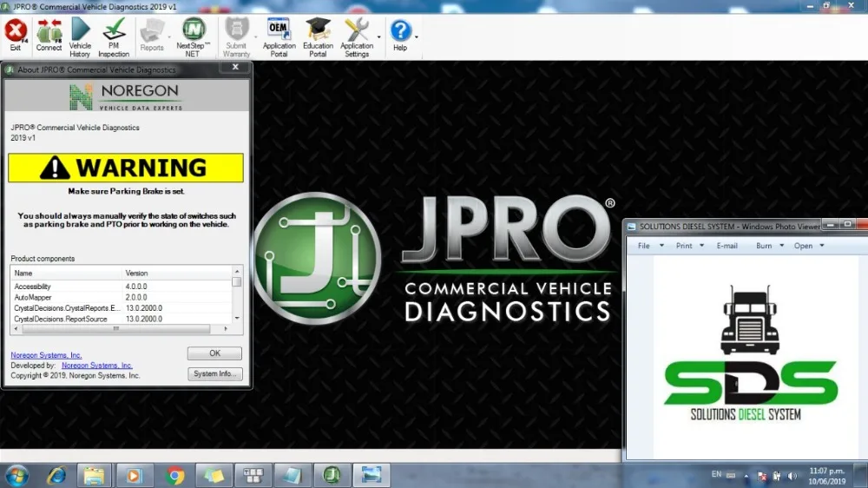Click the vertical scrollbar thumb in components list
868x488 pixels.
tap(237, 282)
